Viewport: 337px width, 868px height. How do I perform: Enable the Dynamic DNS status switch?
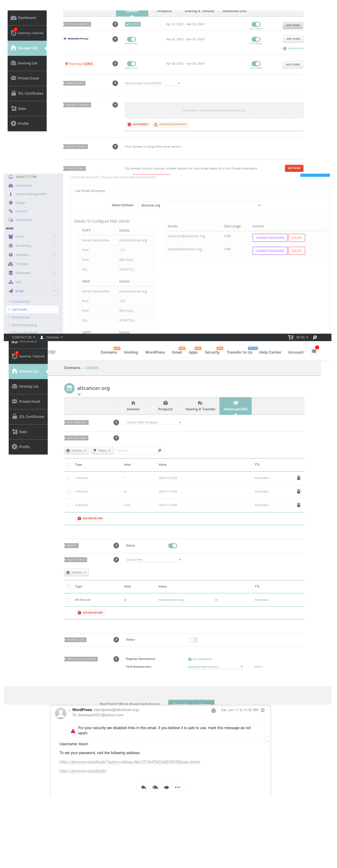point(193,640)
